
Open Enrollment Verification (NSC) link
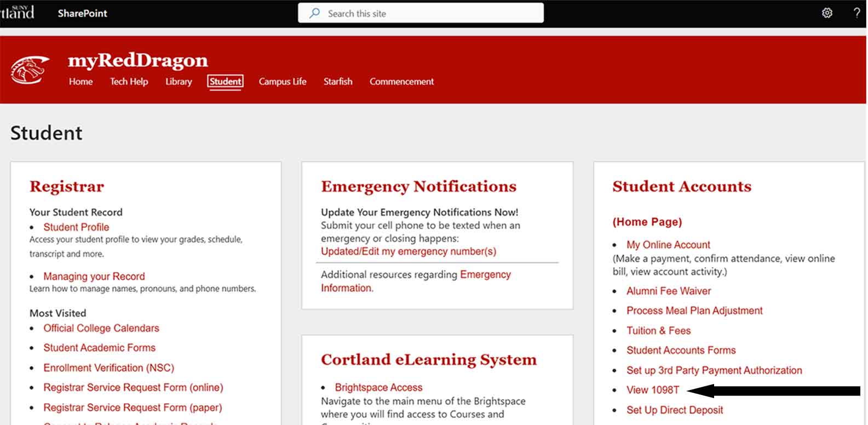pos(108,367)
